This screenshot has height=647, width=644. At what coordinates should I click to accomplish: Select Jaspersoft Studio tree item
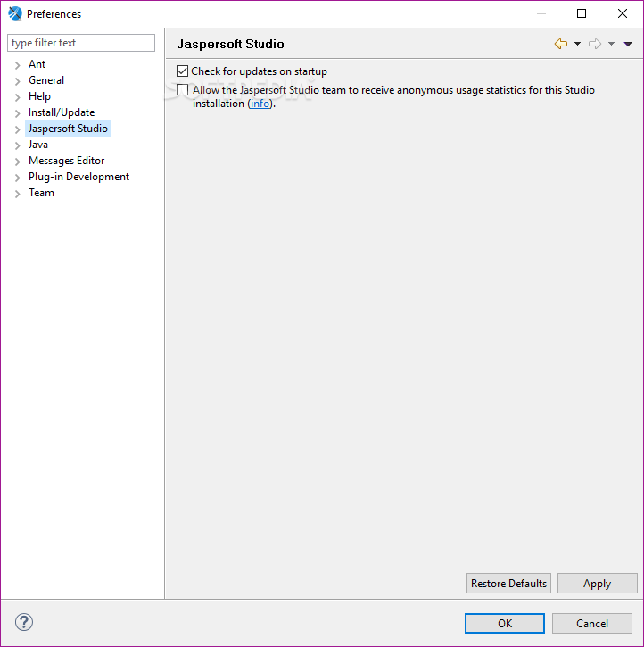pyautogui.click(x=68, y=129)
